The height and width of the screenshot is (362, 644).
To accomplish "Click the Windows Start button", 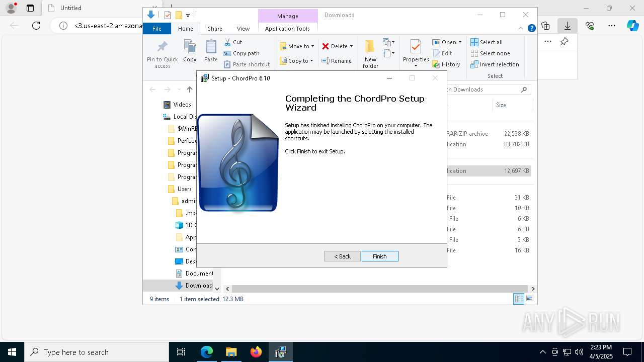I will tap(12, 352).
